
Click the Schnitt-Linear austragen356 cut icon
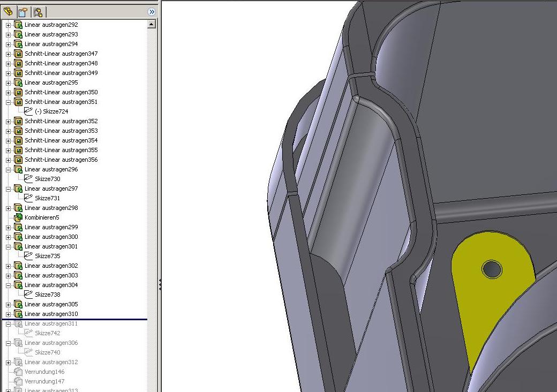[18, 160]
